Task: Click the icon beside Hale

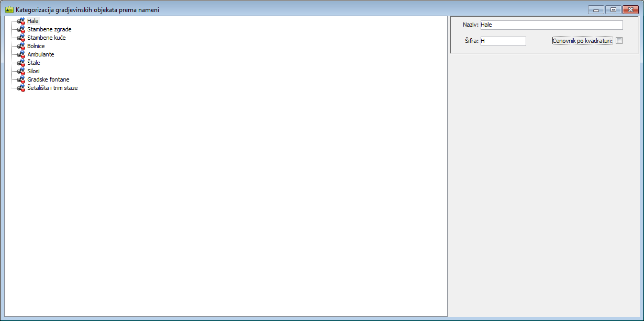Action: pos(21,21)
